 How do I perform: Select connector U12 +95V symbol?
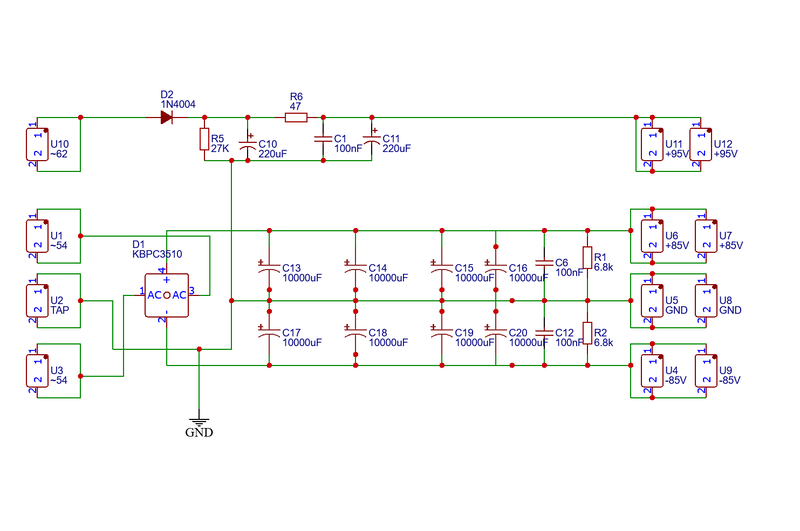click(x=701, y=144)
